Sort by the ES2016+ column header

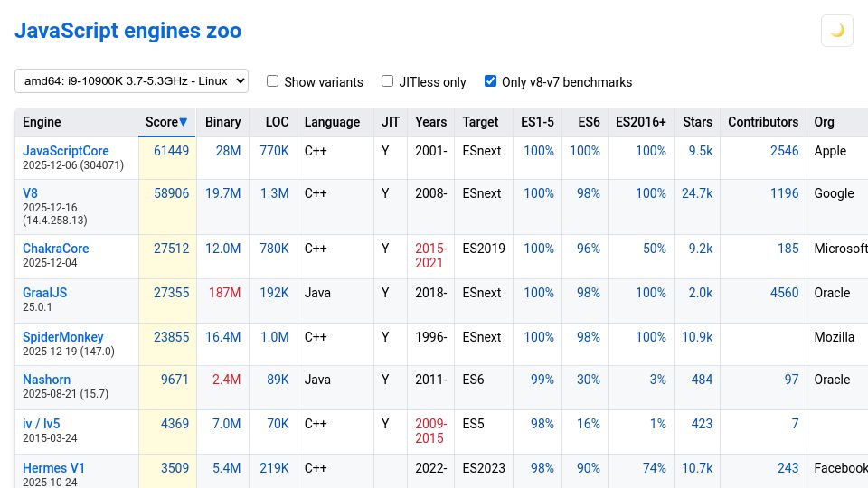tap(641, 122)
